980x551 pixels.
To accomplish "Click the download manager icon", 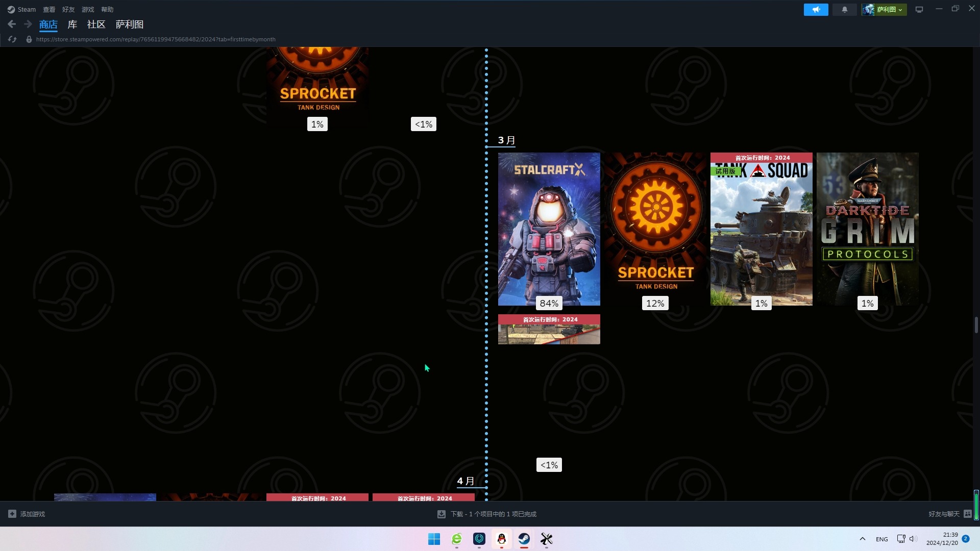I will [x=442, y=514].
